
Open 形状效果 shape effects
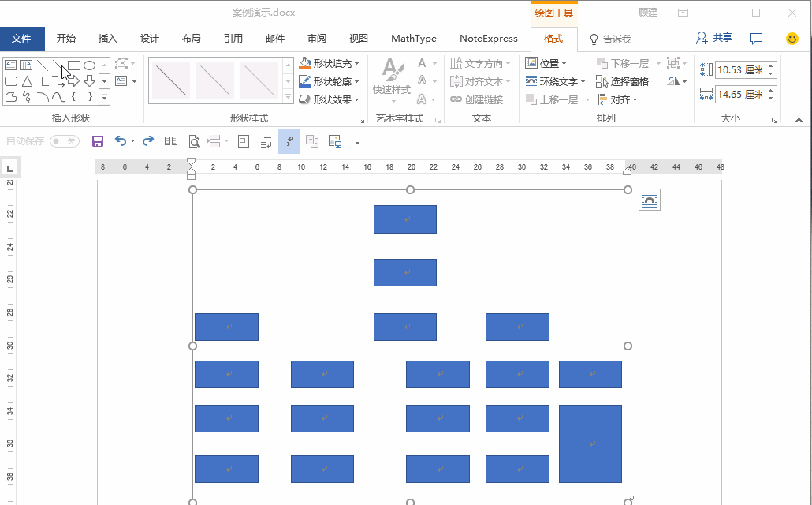[332, 99]
